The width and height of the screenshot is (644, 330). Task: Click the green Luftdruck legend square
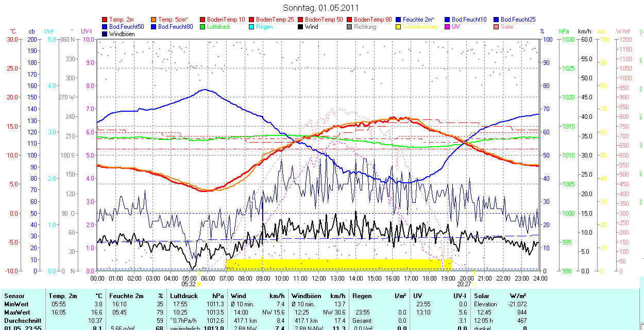click(x=202, y=27)
